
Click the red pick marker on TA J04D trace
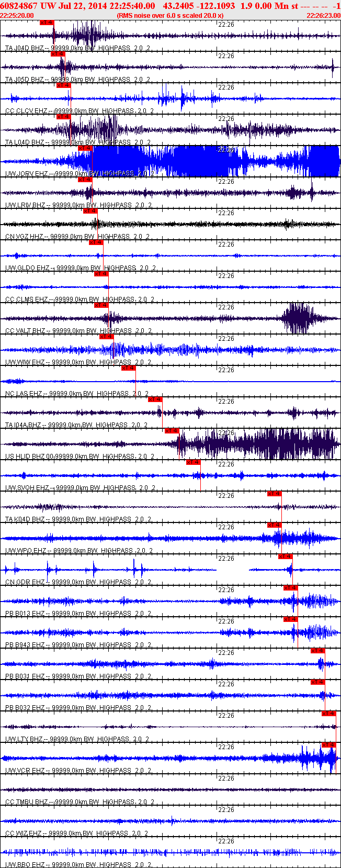(x=47, y=23)
